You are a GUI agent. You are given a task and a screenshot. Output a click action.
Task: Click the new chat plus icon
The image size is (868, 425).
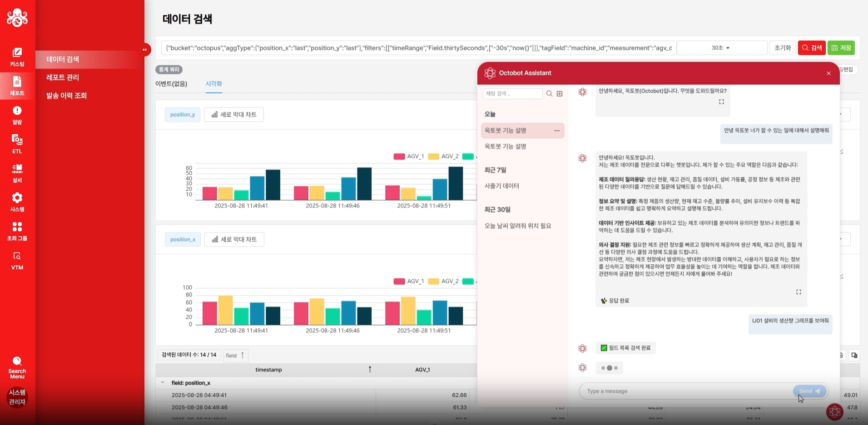[560, 94]
